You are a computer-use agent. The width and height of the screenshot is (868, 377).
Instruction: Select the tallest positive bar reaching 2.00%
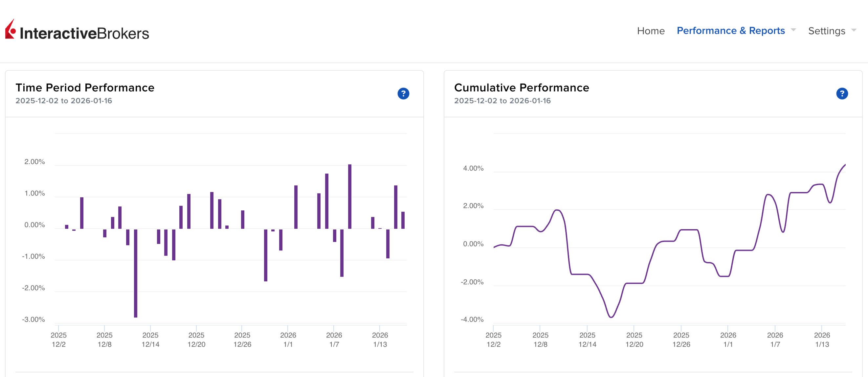click(349, 196)
